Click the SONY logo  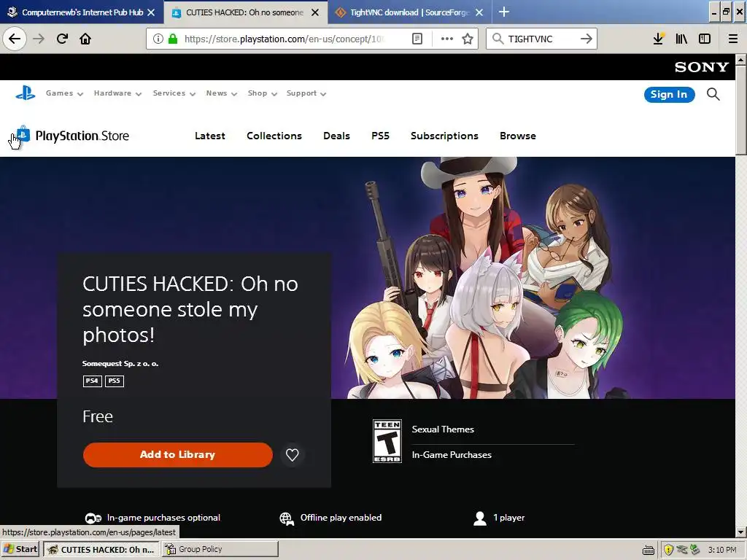pyautogui.click(x=702, y=67)
